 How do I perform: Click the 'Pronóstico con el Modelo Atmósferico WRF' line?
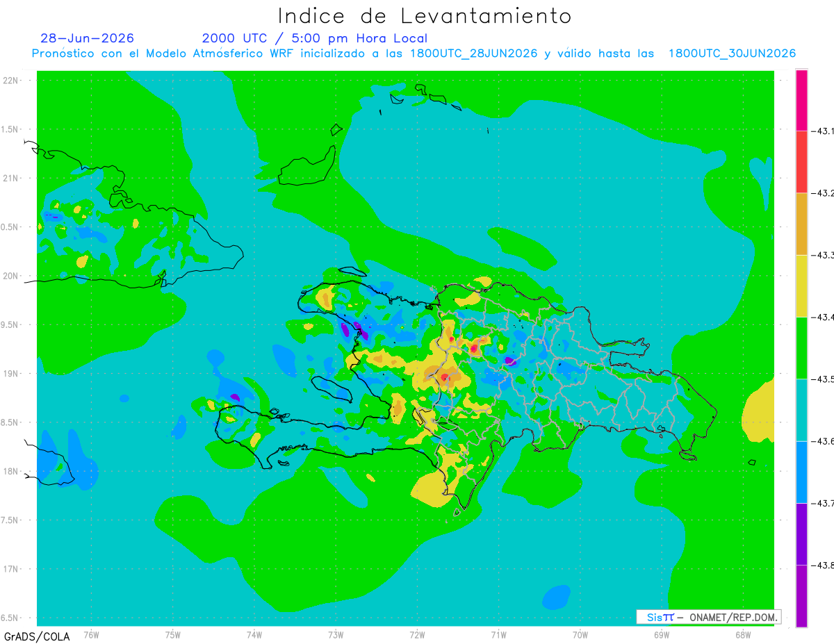pyautogui.click(x=414, y=53)
